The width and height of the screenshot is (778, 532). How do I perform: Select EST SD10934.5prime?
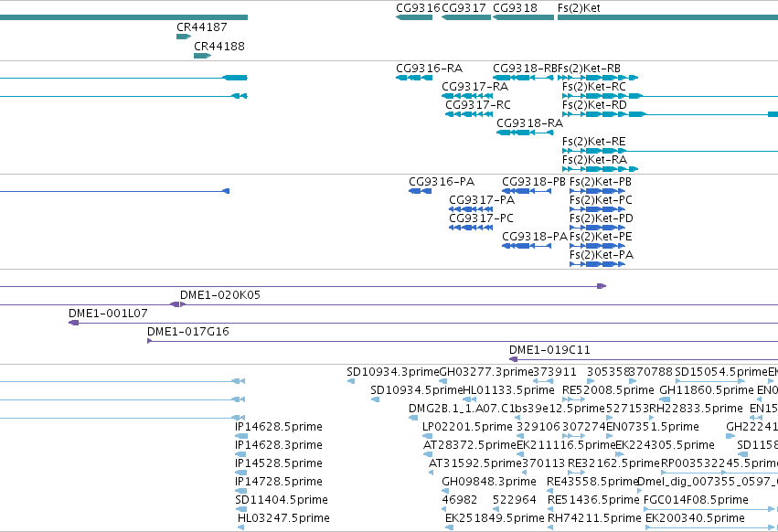[x=375, y=399]
